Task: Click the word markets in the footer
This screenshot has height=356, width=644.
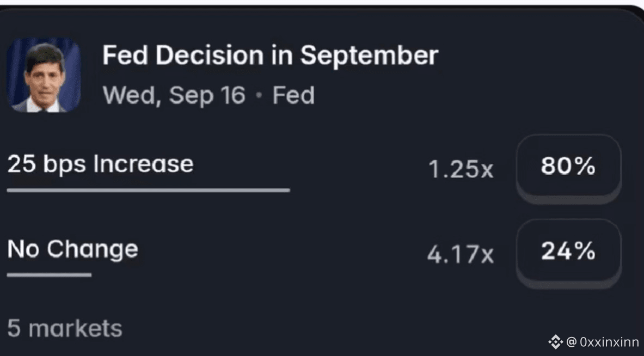Action: tap(75, 328)
